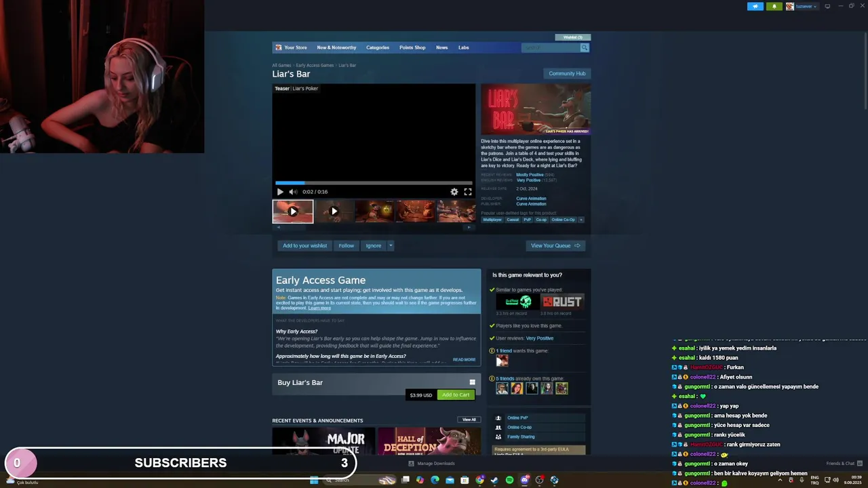The width and height of the screenshot is (868, 488).
Task: Go to the Points Shop
Action: click(x=412, y=47)
